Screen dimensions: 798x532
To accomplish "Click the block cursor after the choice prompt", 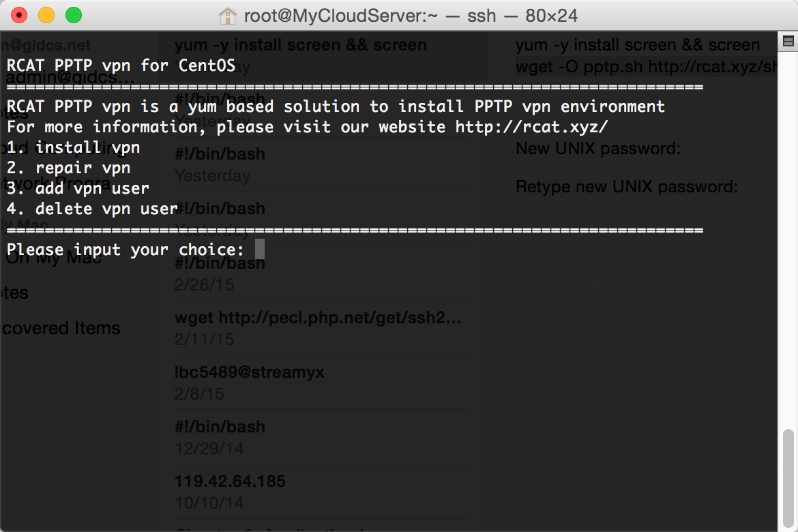I will (260, 250).
